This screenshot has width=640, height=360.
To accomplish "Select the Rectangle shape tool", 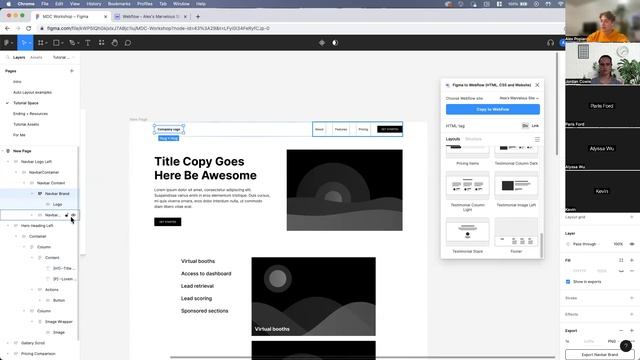I will click(57, 43).
